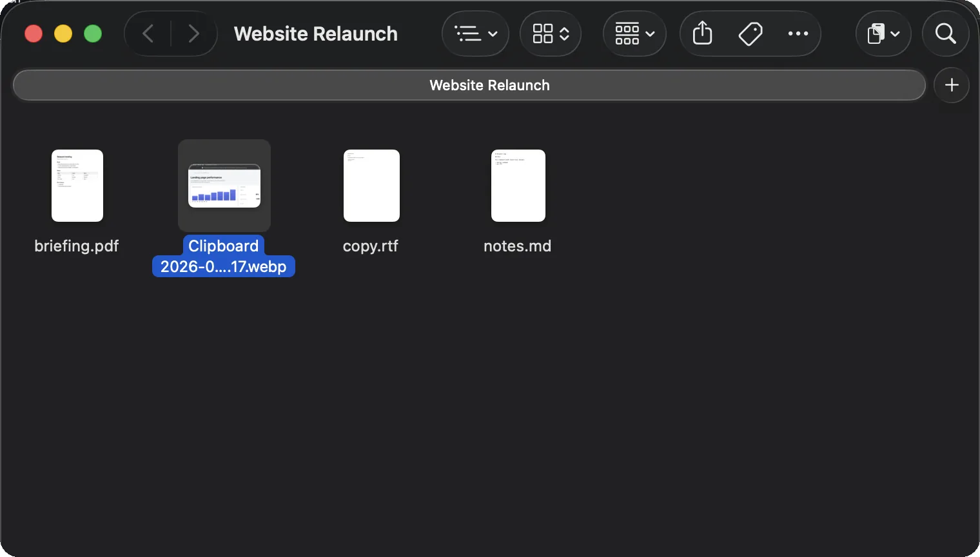
Task: Open the Tags editor icon
Action: (x=750, y=34)
